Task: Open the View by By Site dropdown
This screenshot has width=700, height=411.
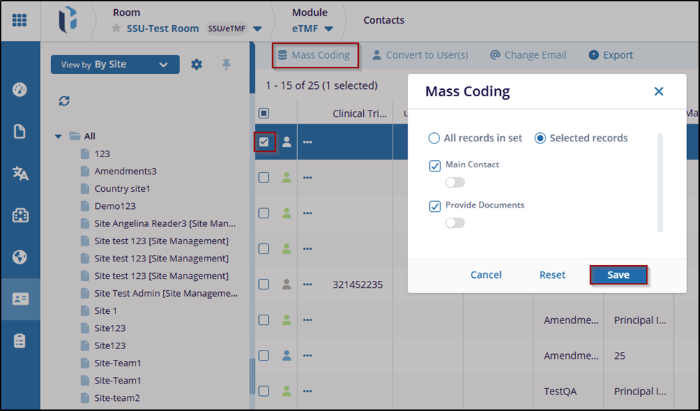Action: (115, 65)
